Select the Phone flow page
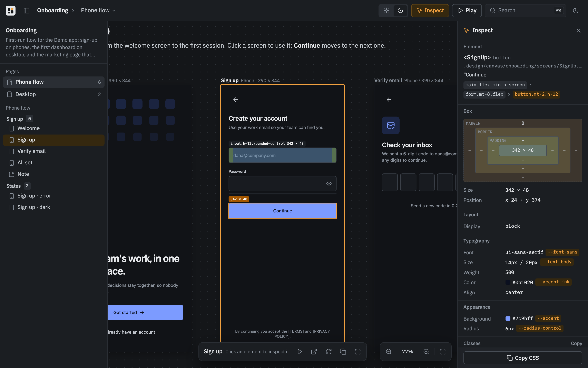This screenshot has height=368, width=588. [x=54, y=82]
